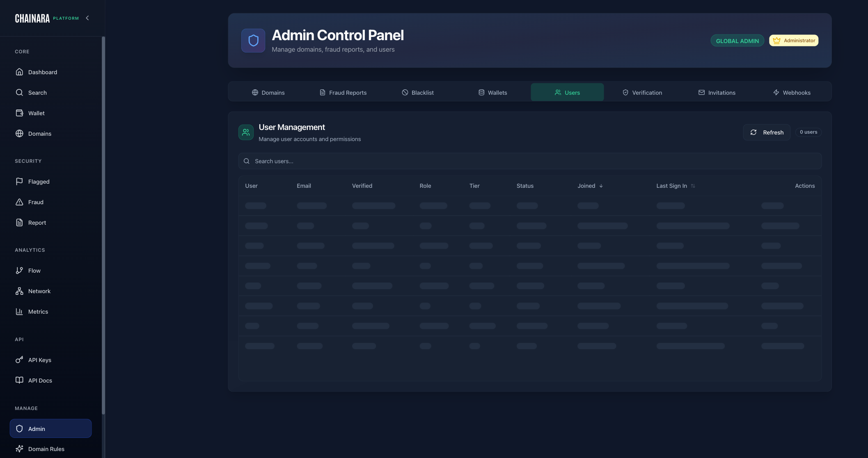Open the Search page link in the sidebar
The image size is (868, 458).
51,92
